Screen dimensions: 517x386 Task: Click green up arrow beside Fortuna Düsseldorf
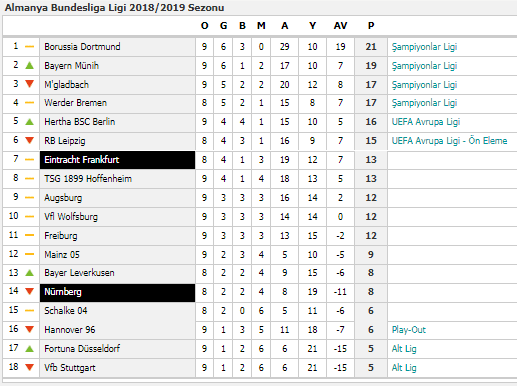[30, 349]
